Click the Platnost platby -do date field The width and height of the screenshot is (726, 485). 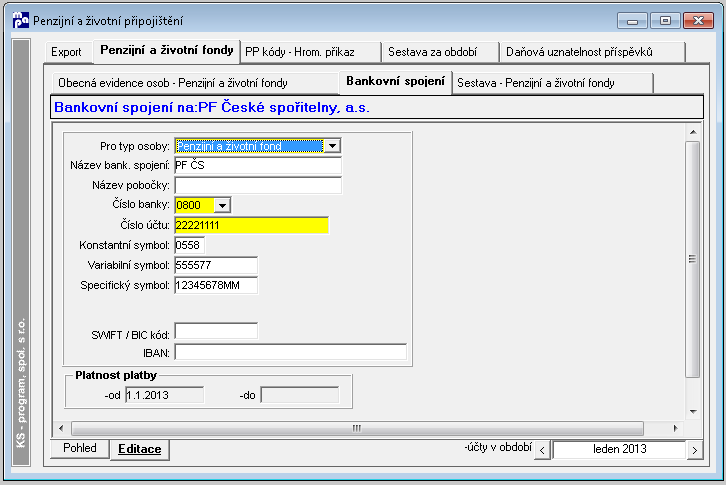point(300,395)
